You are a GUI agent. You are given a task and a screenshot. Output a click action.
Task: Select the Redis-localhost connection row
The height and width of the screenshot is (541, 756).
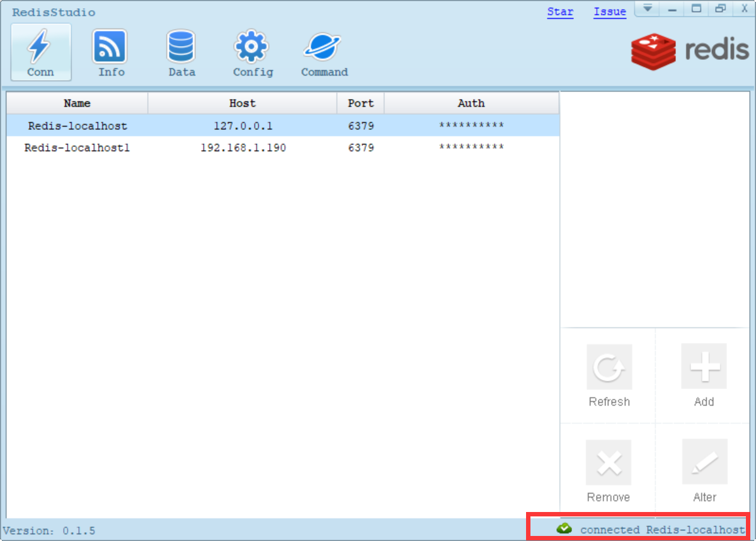(283, 125)
